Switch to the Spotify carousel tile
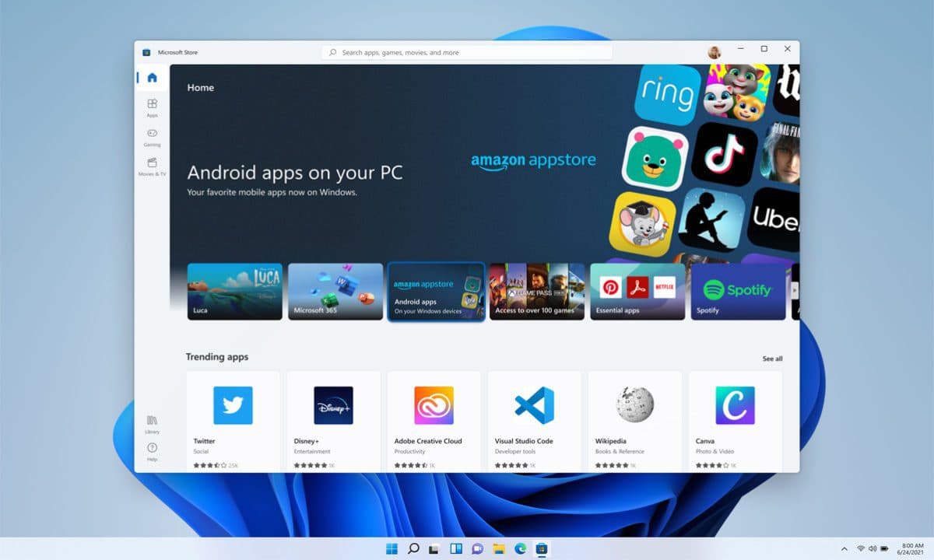Image resolution: width=934 pixels, height=560 pixels. click(x=737, y=291)
